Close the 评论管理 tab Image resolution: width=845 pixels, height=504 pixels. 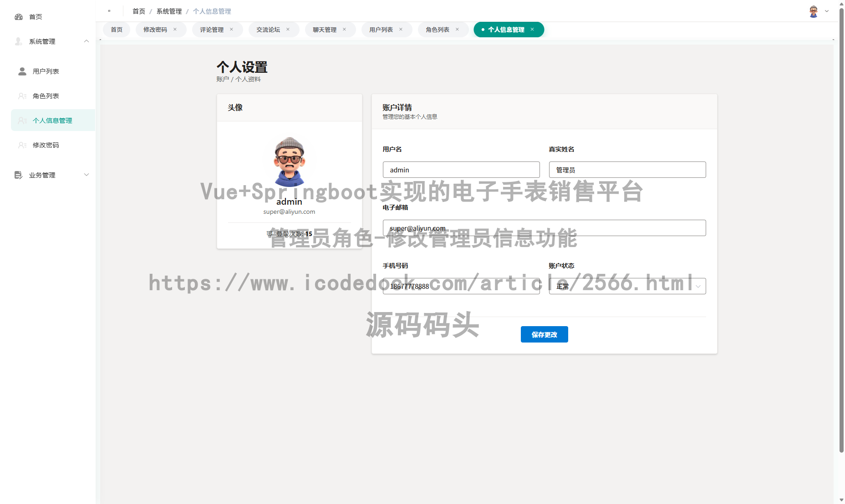pyautogui.click(x=232, y=29)
